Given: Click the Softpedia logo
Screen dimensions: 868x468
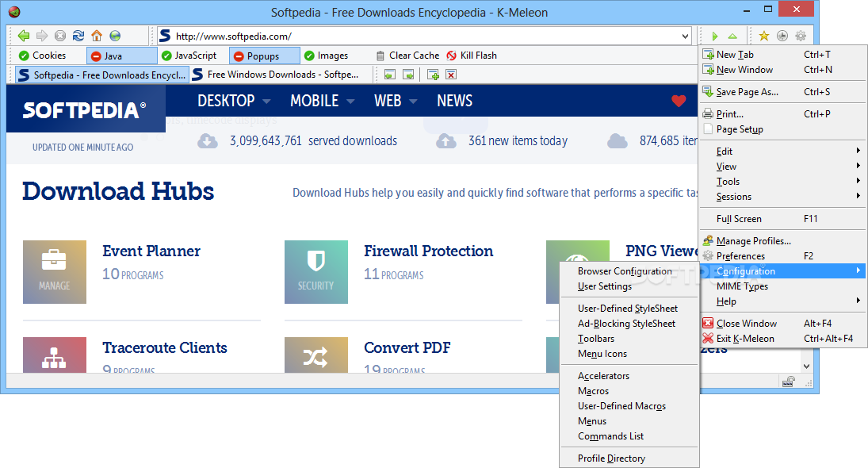Looking at the screenshot, I should [84, 110].
